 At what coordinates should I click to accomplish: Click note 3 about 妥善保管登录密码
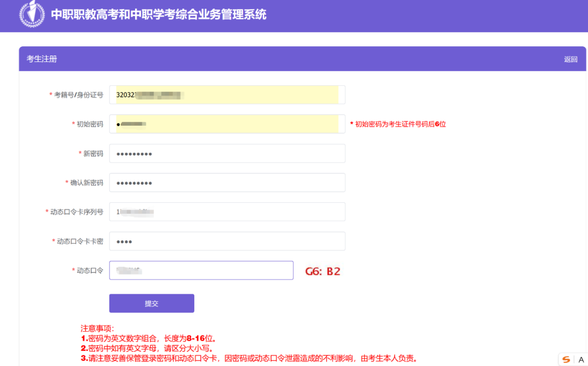pos(249,358)
